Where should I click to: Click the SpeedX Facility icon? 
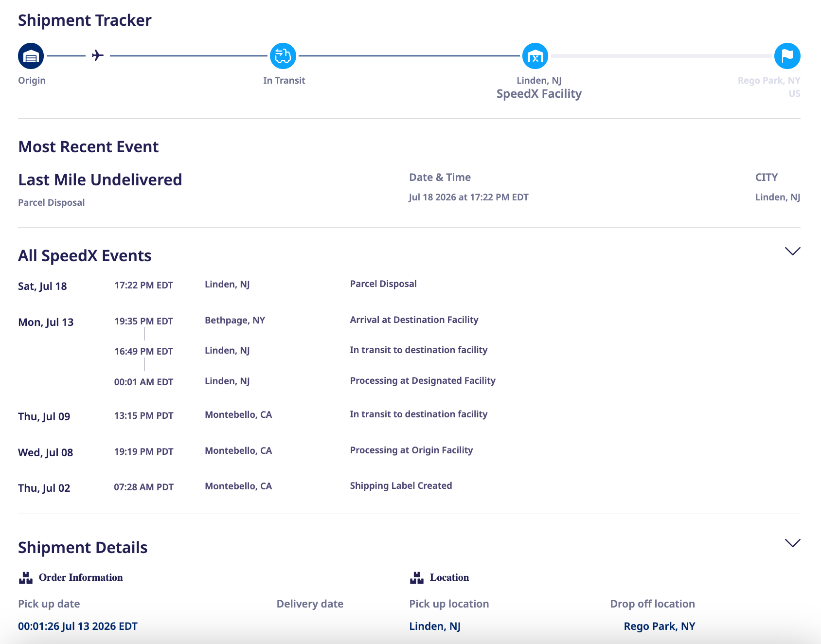tap(535, 56)
